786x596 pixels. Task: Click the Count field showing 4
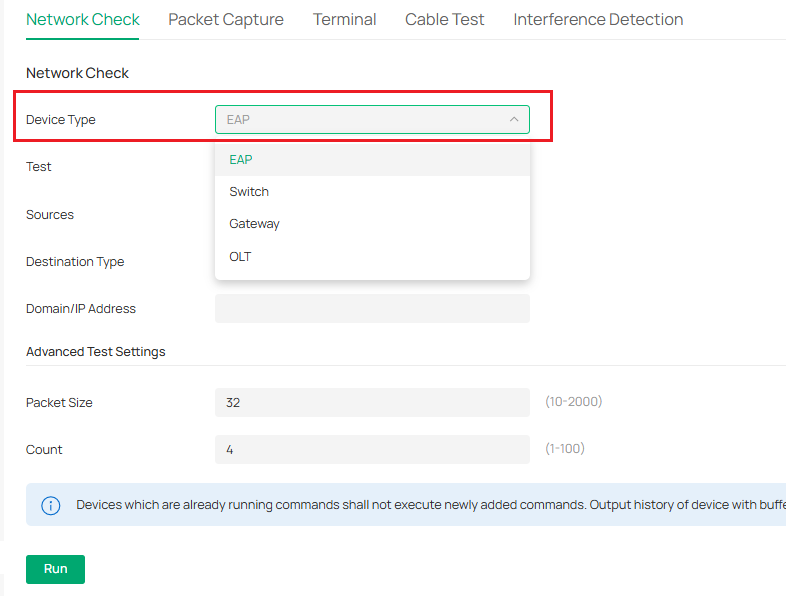[372, 450]
